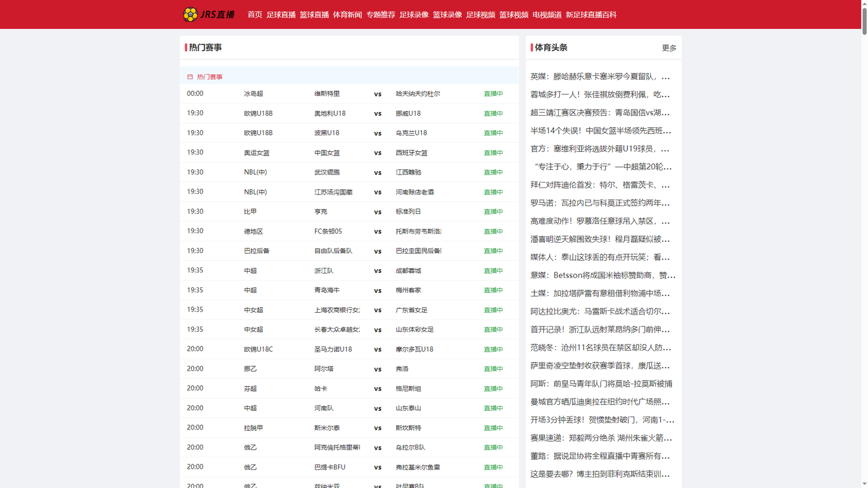868x488 pixels.
Task: Open headline 拜仁对阵迪伦首发
Action: coord(600,185)
